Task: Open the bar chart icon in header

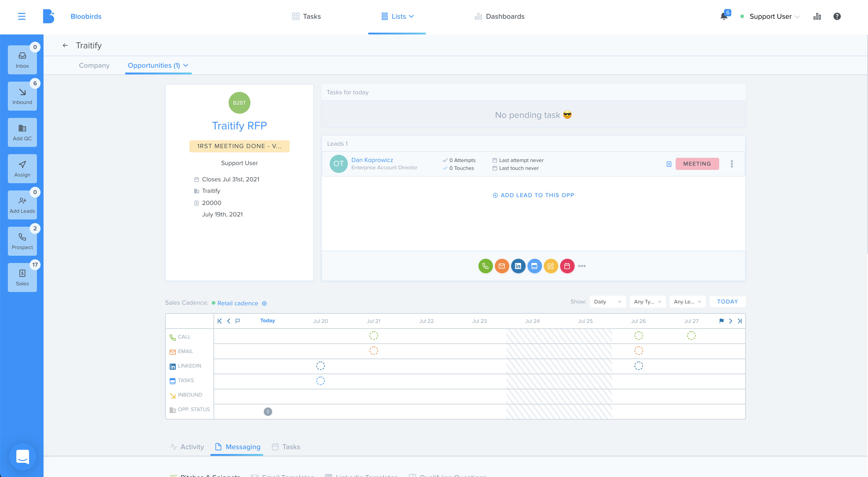Action: pos(817,16)
